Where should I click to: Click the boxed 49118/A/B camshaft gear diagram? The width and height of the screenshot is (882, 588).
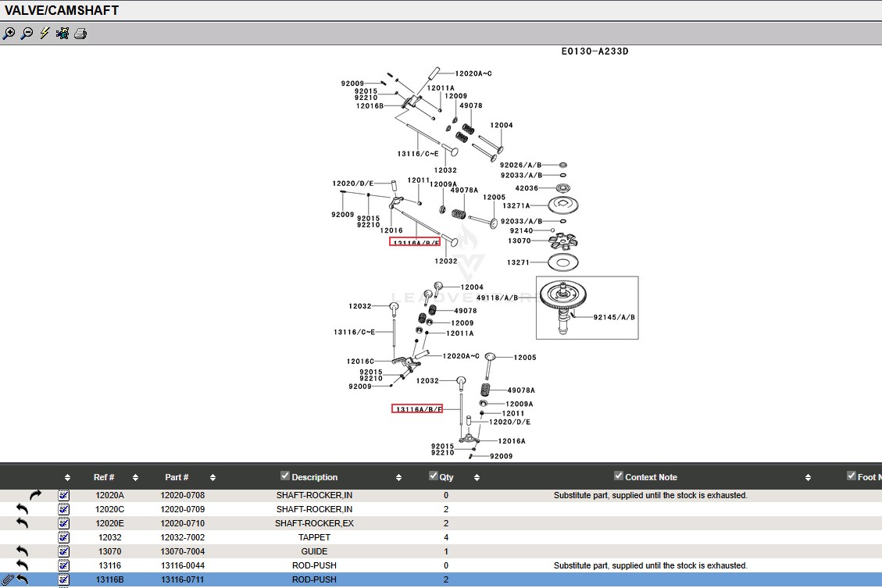pos(587,308)
